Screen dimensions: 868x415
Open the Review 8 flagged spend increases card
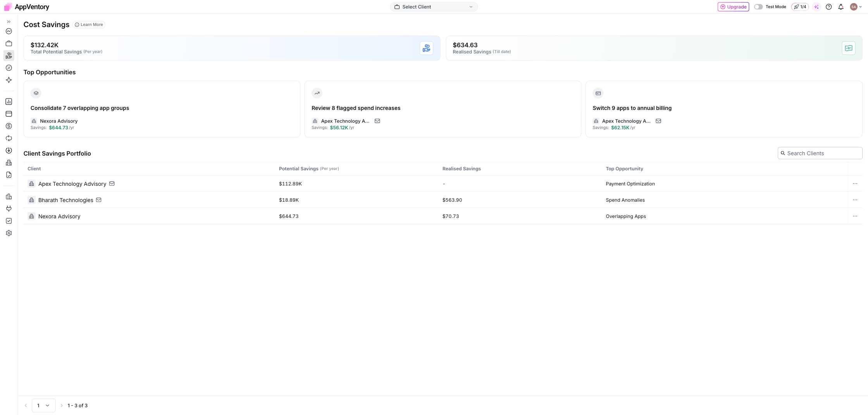coord(443,109)
